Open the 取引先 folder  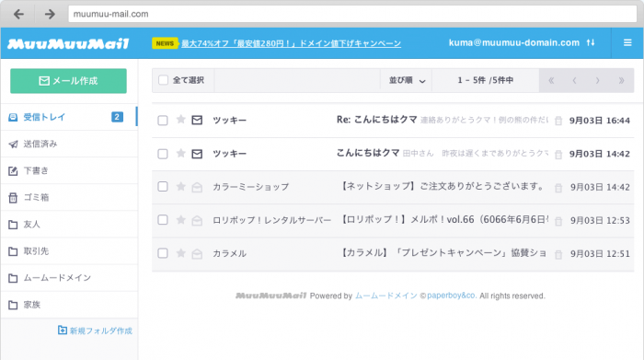69,251
